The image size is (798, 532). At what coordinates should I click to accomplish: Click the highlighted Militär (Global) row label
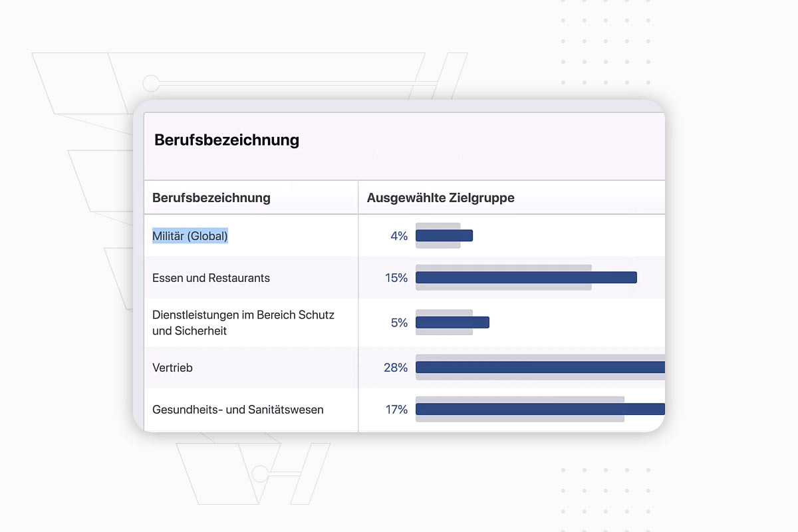190,235
